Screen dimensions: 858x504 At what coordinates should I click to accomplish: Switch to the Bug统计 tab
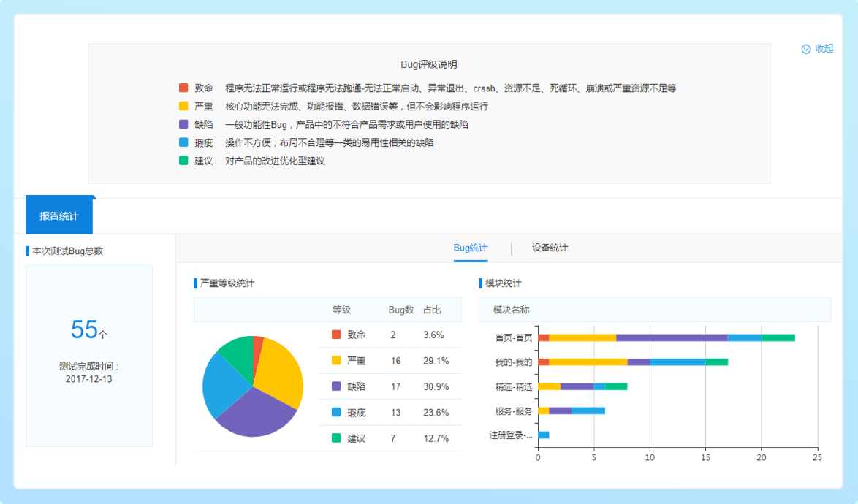tap(471, 248)
